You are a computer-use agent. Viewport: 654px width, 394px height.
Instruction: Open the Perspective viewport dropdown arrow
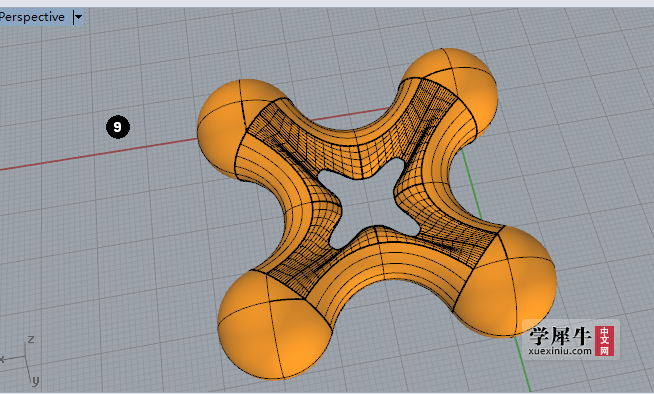tap(78, 18)
